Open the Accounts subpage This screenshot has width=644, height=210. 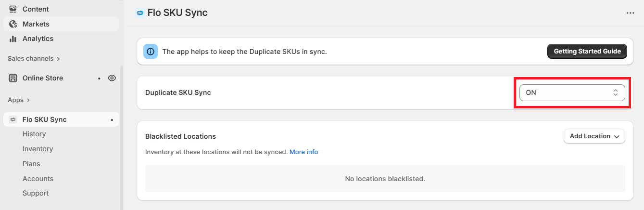pos(38,179)
